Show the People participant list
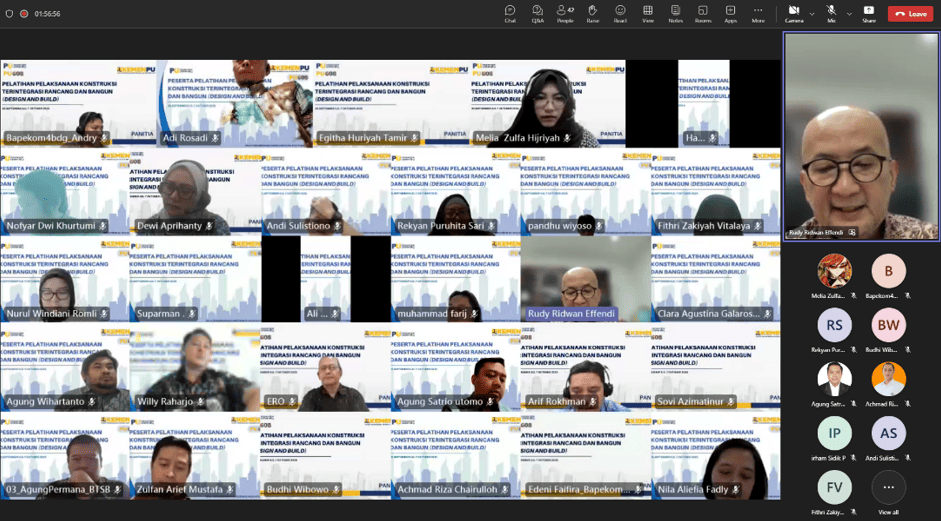 pos(565,13)
